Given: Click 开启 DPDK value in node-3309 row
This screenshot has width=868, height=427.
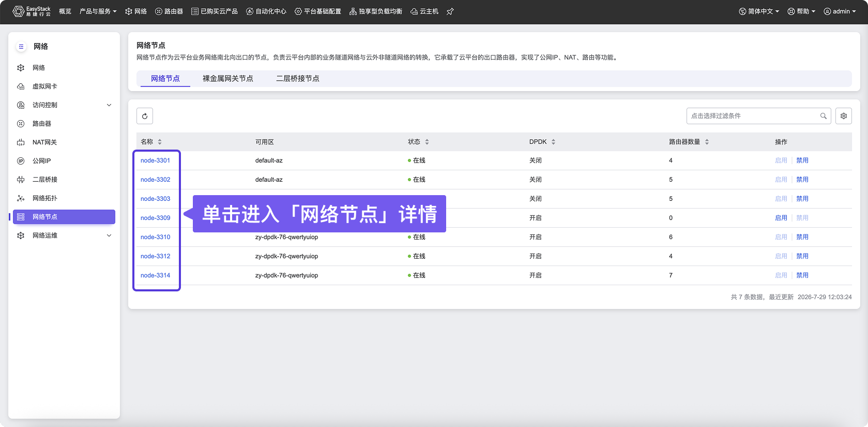Looking at the screenshot, I should (x=536, y=218).
